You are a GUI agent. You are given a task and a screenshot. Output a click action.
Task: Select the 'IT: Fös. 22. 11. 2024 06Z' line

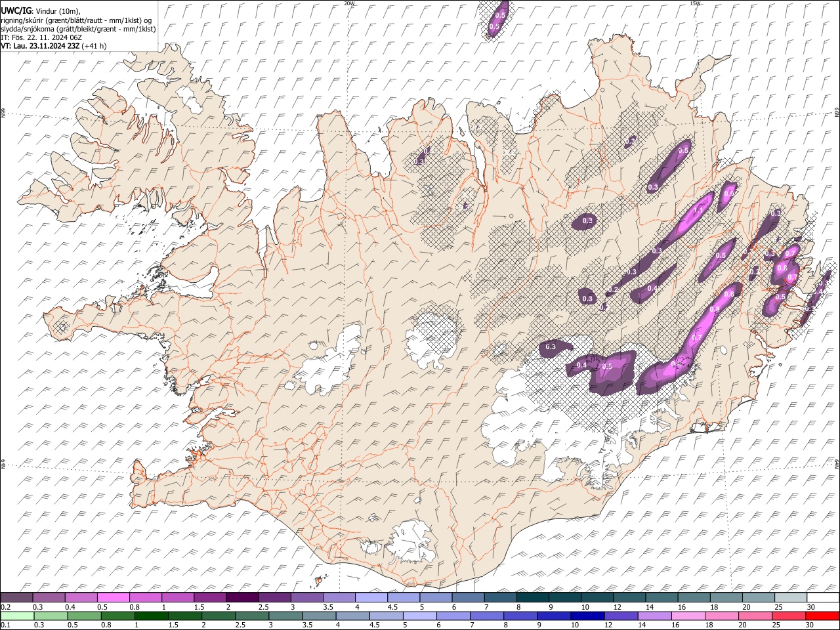click(x=41, y=37)
